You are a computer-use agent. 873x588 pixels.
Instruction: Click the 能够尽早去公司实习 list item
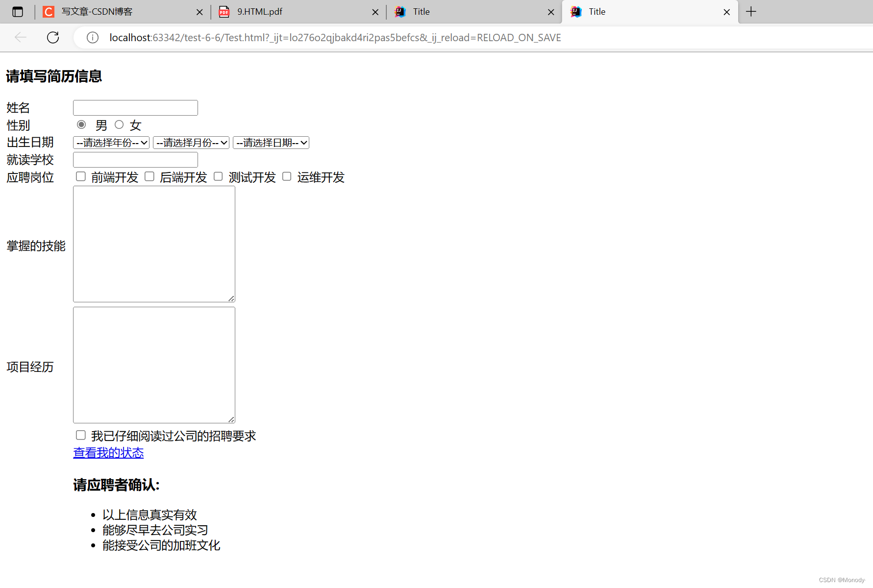155,530
